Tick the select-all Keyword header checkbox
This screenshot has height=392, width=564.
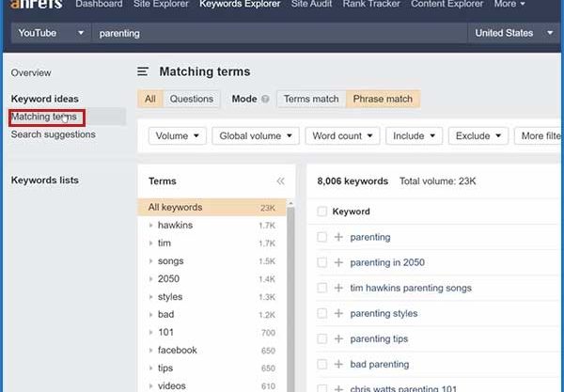(321, 212)
